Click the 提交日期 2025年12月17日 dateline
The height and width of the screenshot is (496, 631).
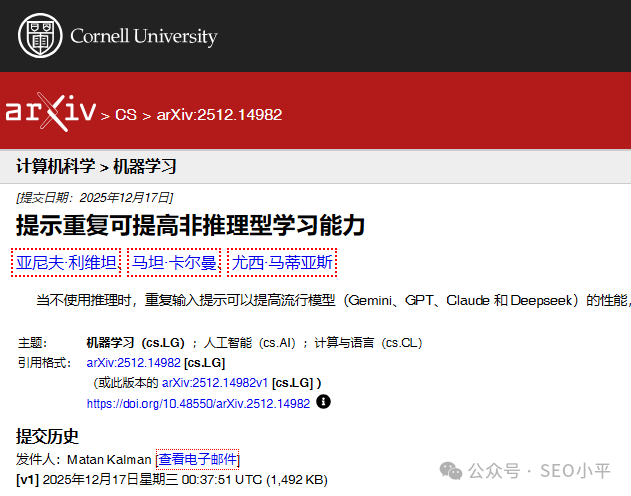click(x=95, y=197)
